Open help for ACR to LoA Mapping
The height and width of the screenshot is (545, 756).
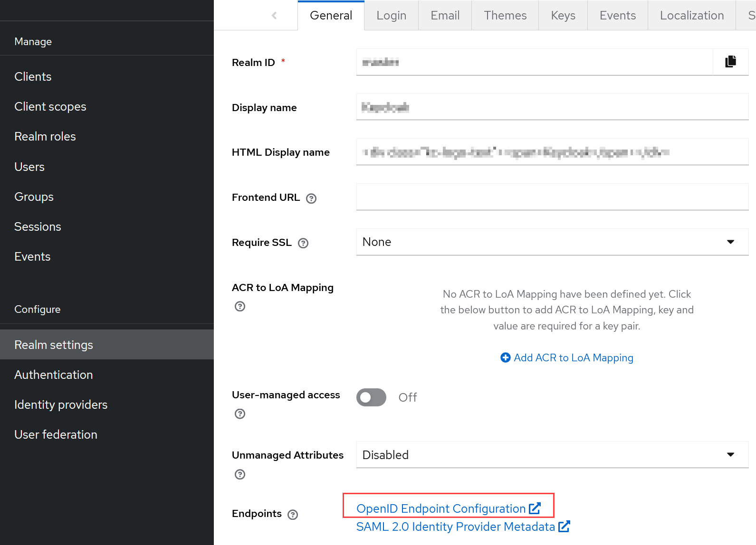(x=240, y=306)
